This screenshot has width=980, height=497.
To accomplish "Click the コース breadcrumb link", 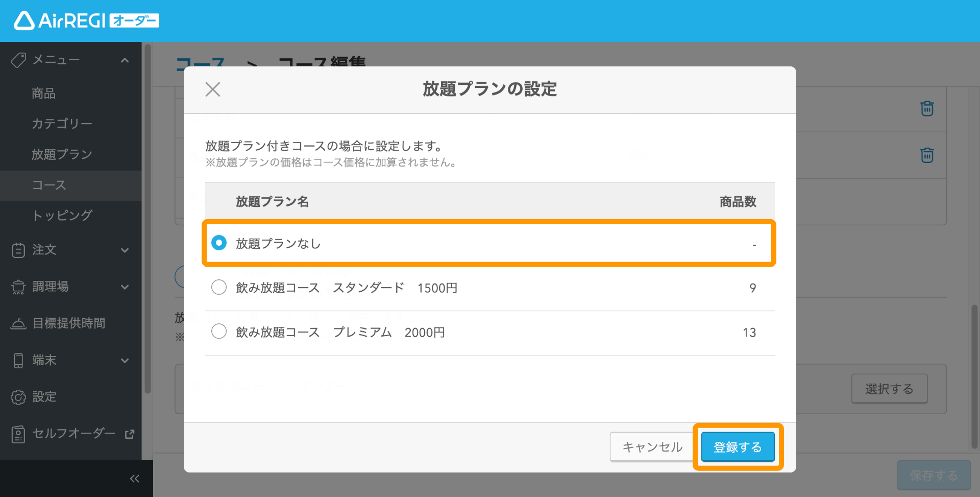I will click(200, 64).
